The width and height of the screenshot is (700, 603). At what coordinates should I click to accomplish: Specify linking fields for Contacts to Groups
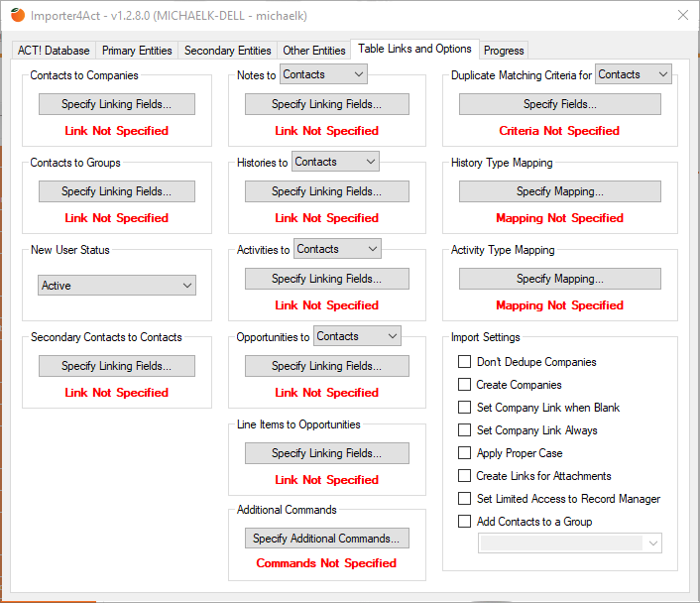pyautogui.click(x=117, y=191)
